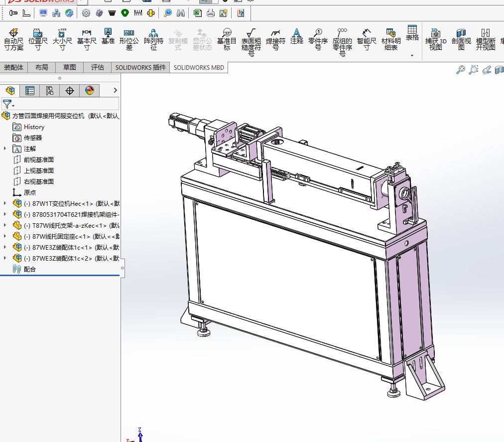The width and height of the screenshot is (504, 442).
Task: Select the 配合 mates folder
Action: 24,269
